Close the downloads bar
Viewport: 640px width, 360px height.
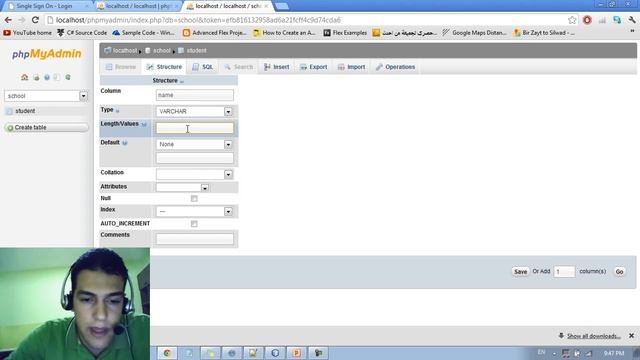(631, 336)
